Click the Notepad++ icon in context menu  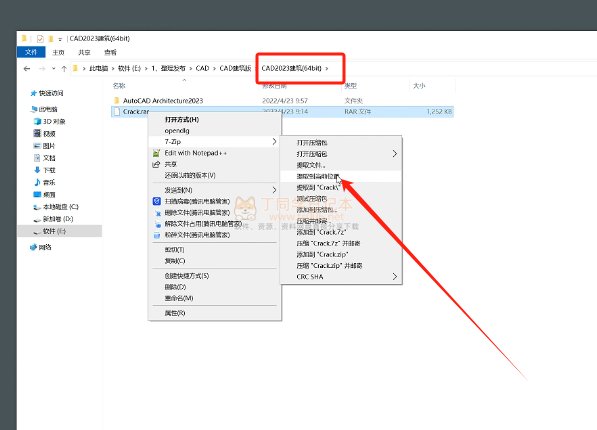(156, 153)
